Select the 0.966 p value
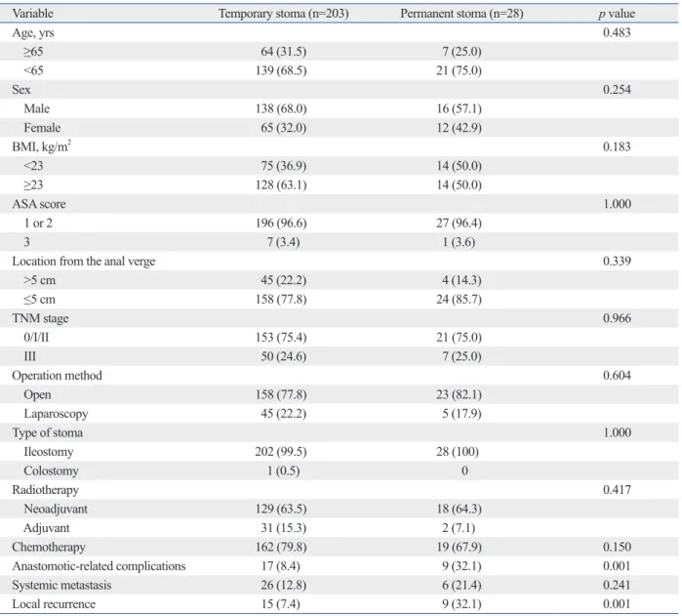 pos(617,318)
